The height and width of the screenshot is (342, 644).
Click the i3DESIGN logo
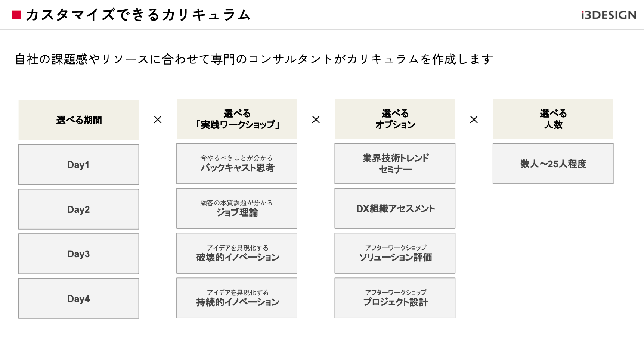tap(609, 15)
